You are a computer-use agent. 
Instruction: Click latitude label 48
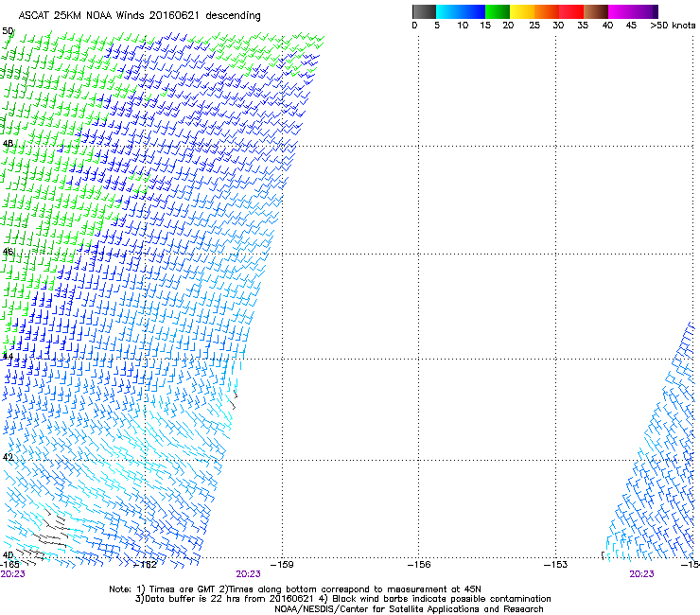pyautogui.click(x=8, y=144)
